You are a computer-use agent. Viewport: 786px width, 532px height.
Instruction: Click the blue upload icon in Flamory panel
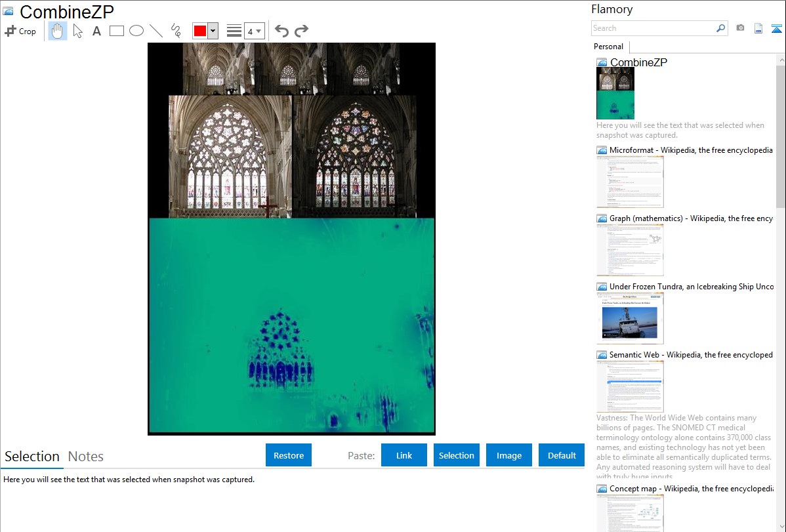pos(776,28)
